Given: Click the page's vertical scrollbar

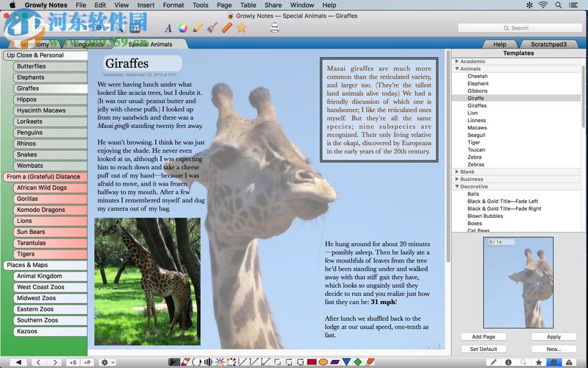Looking at the screenshot, I should [448, 158].
